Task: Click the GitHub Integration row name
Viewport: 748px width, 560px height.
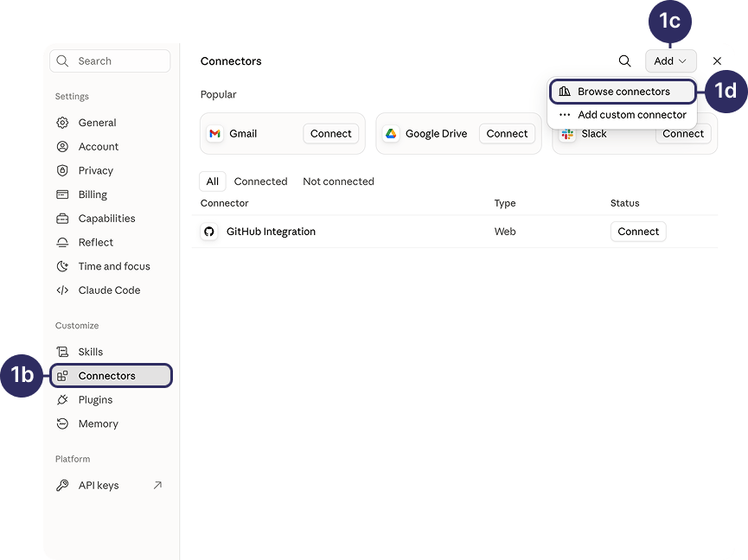Action: (x=271, y=232)
